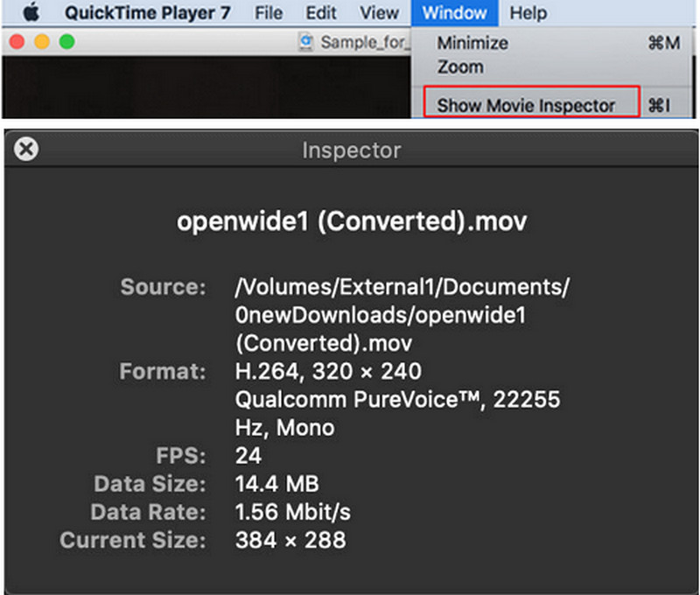Open the Help menu
700x595 pixels.
[x=528, y=13]
